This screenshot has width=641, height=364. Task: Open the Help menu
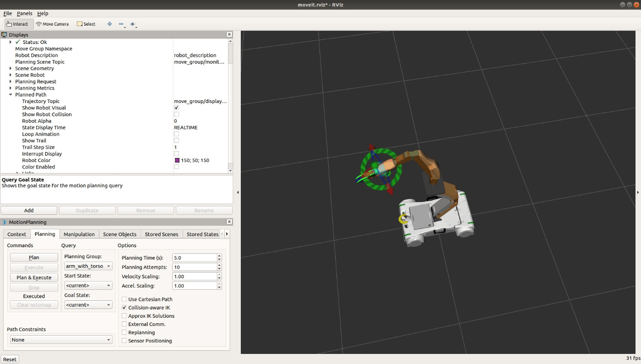coord(43,13)
